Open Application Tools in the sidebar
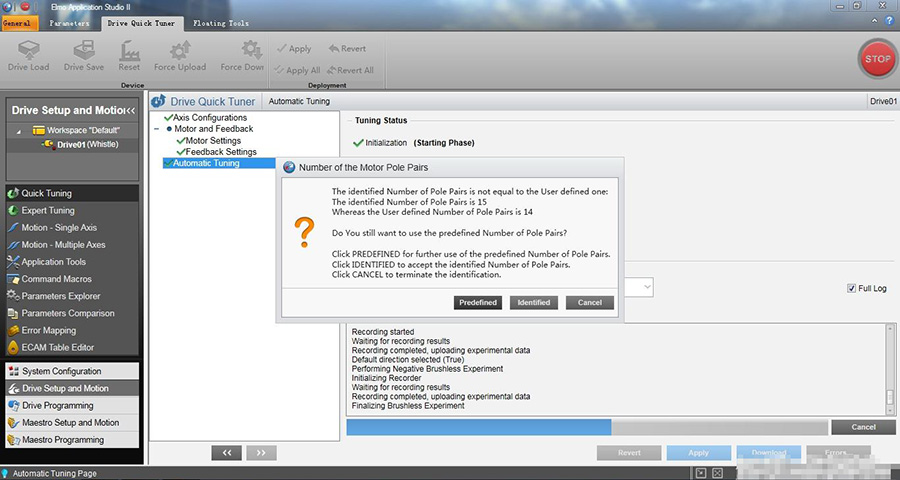Viewport: 900px width, 480px height. coord(54,262)
